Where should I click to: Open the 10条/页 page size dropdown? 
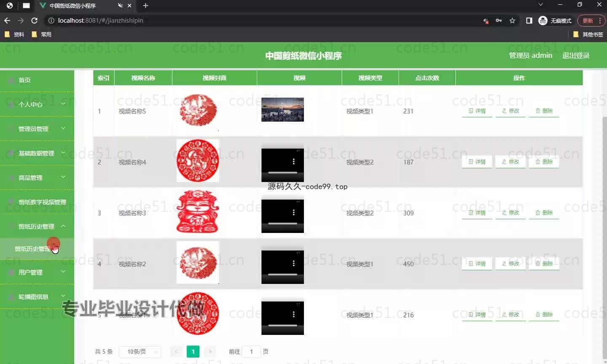140,351
